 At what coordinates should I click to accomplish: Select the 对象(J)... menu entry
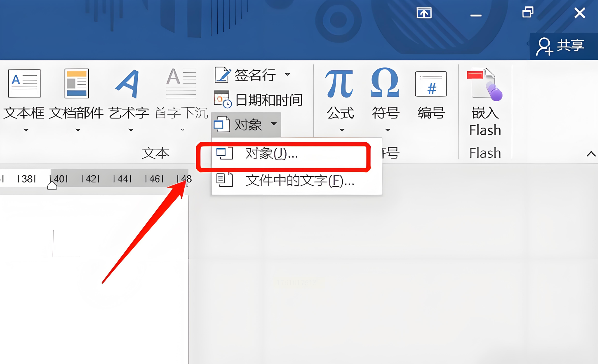click(272, 154)
